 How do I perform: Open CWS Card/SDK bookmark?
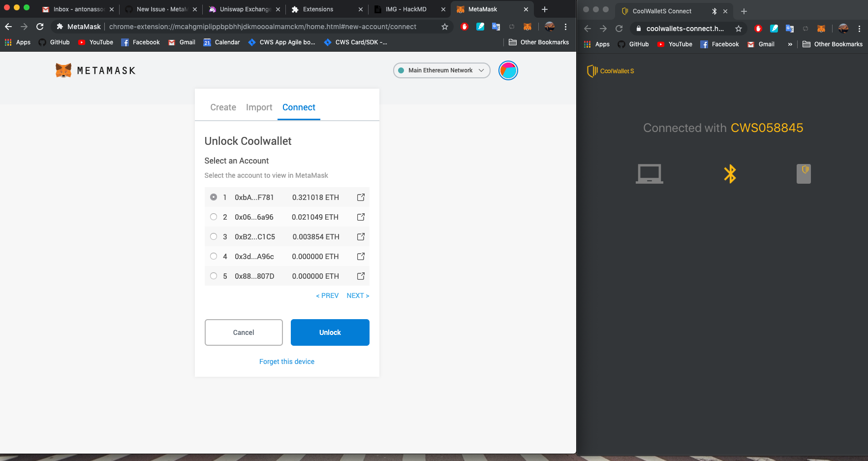point(355,42)
